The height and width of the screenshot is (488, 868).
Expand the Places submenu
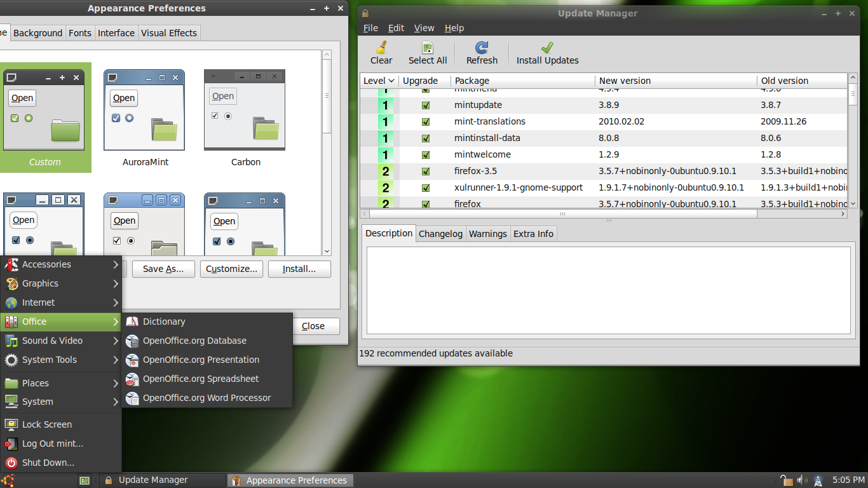pyautogui.click(x=61, y=383)
